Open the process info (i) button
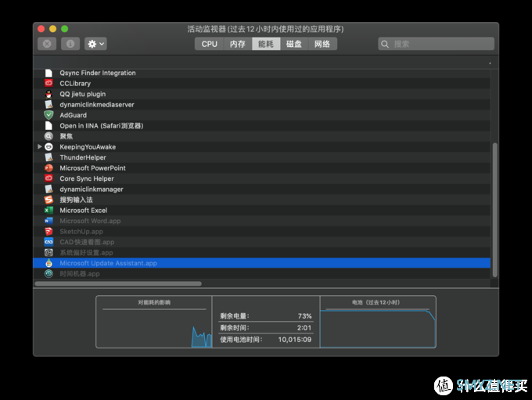Image resolution: width=532 pixels, height=400 pixels. point(70,44)
